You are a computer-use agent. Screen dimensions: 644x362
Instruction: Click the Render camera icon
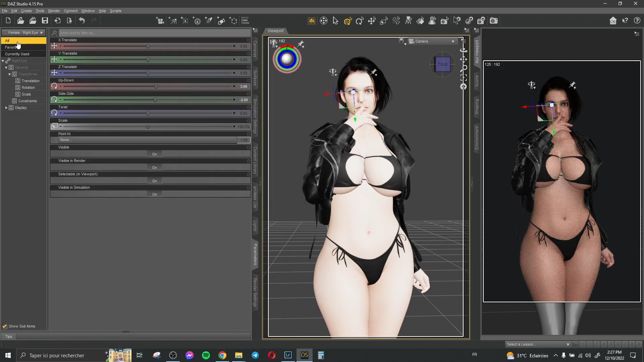tap(494, 21)
